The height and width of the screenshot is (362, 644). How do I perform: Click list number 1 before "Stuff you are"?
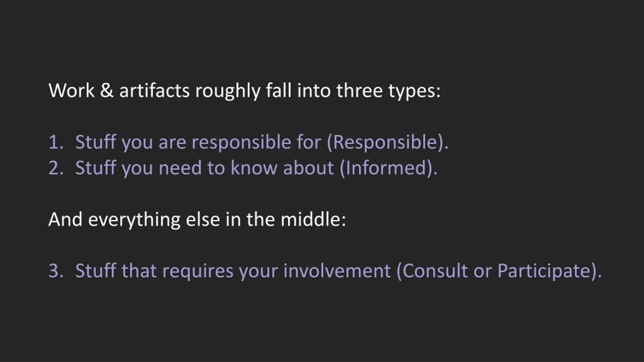click(56, 142)
